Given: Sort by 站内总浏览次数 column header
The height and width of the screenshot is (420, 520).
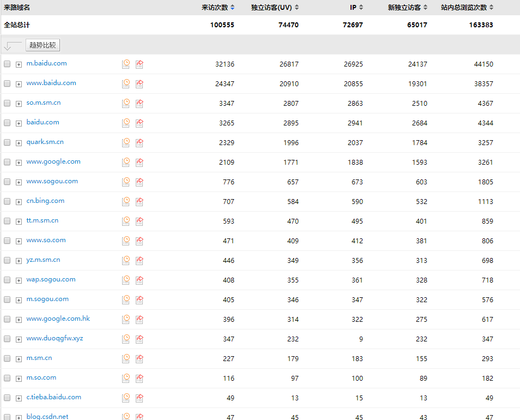Looking at the screenshot, I should coord(467,7).
